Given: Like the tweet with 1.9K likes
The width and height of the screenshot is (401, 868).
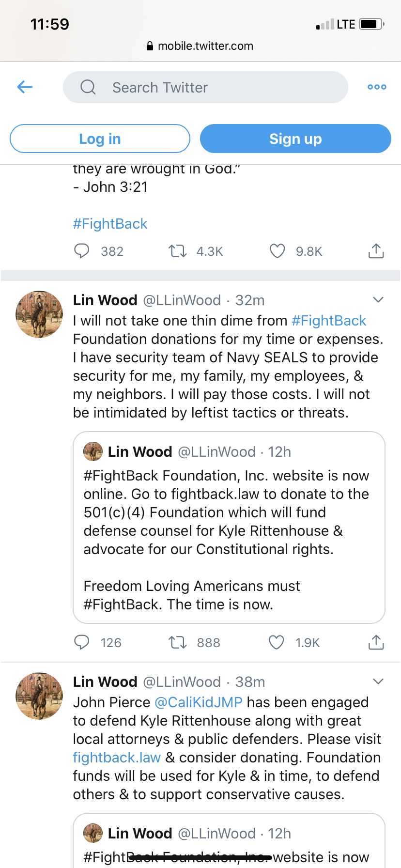Looking at the screenshot, I should coord(277,642).
